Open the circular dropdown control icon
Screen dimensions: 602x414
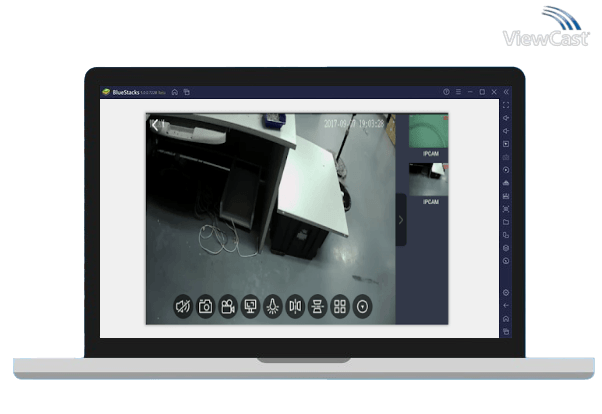[362, 306]
